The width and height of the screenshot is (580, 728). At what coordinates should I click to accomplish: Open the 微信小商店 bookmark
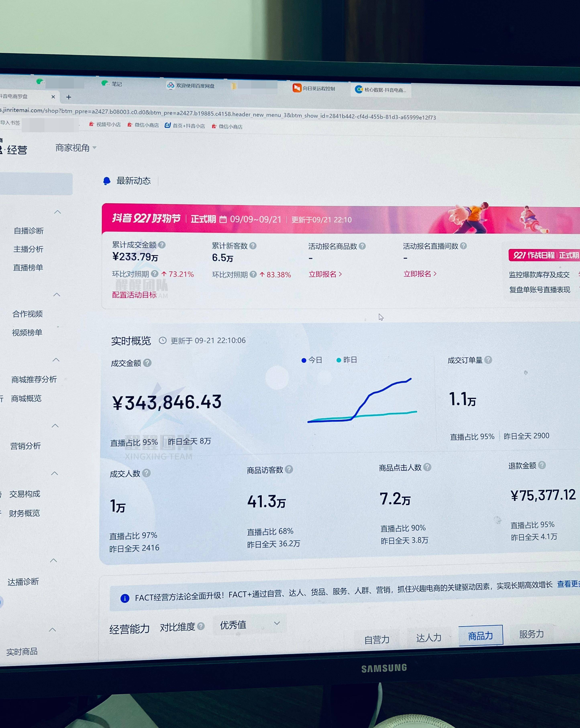143,125
